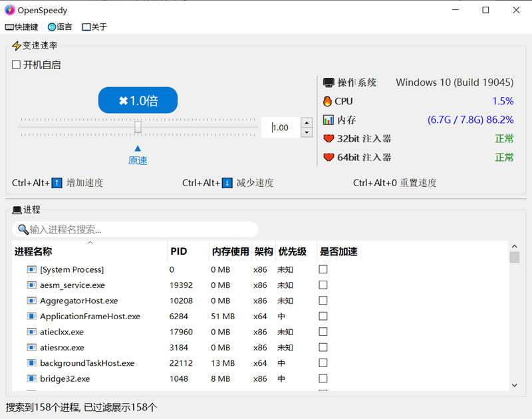Decrease speed with the spinbox down arrow

coord(307,132)
